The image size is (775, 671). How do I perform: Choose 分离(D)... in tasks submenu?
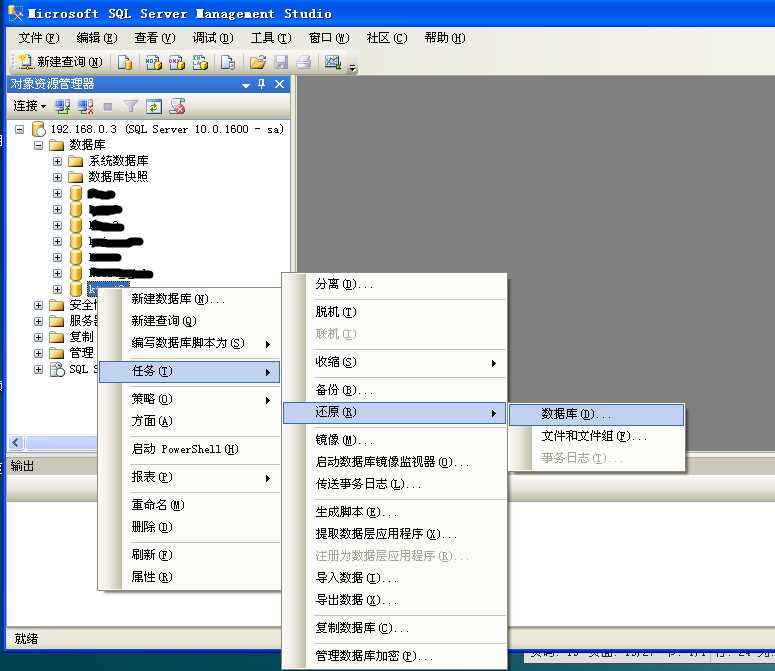click(x=394, y=285)
